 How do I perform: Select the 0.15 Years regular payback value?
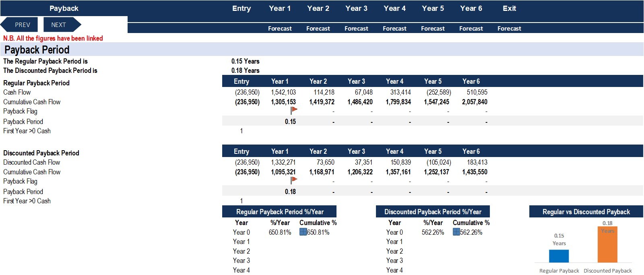point(246,61)
